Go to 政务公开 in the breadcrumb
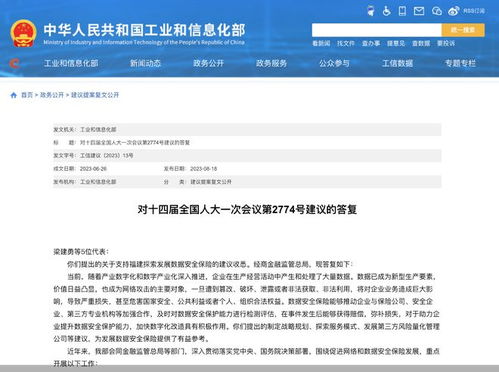Viewport: 499px width, 372px height. pos(52,95)
